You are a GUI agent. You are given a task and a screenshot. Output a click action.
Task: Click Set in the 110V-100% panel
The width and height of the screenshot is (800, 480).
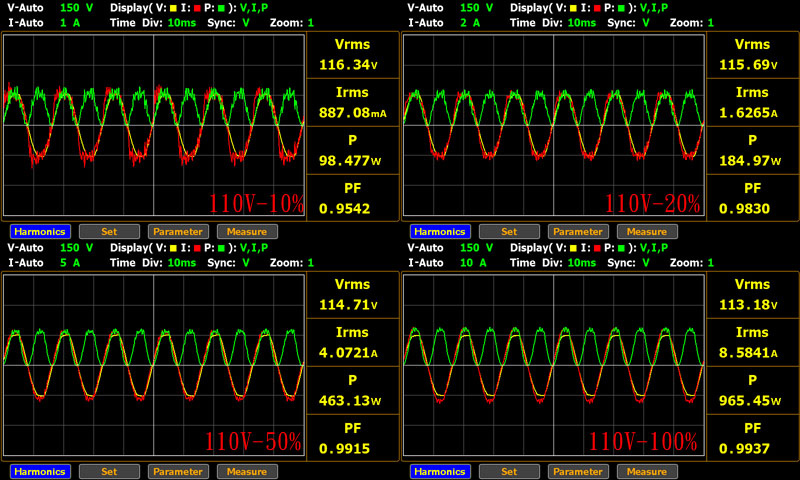click(509, 471)
